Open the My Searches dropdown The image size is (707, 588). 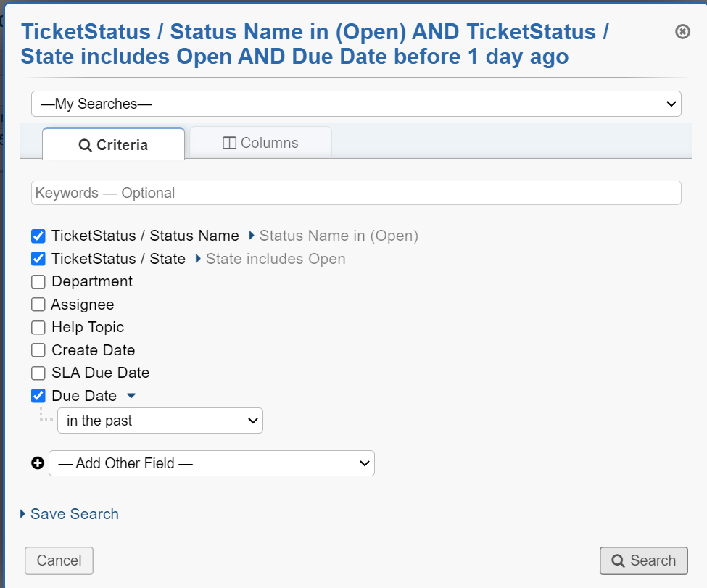[356, 104]
